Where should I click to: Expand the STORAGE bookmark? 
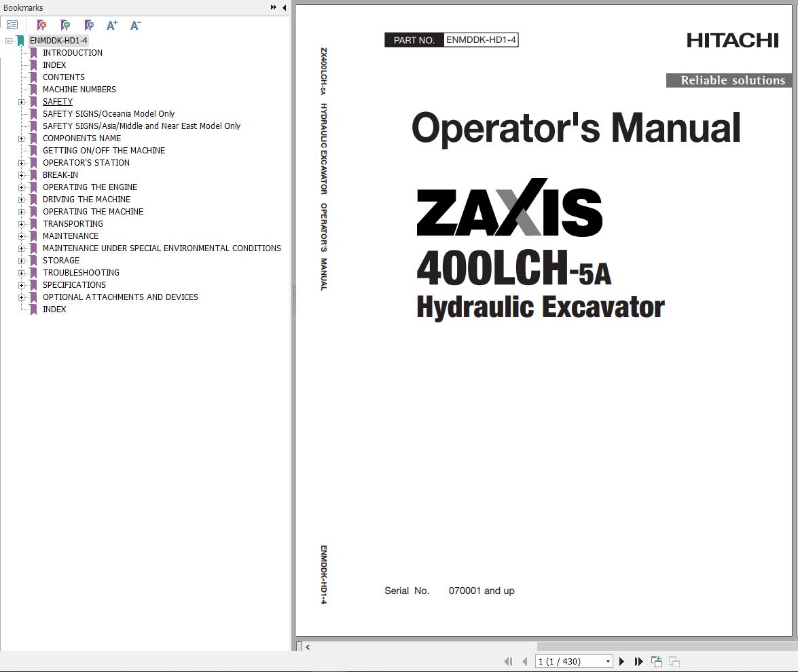coord(21,261)
